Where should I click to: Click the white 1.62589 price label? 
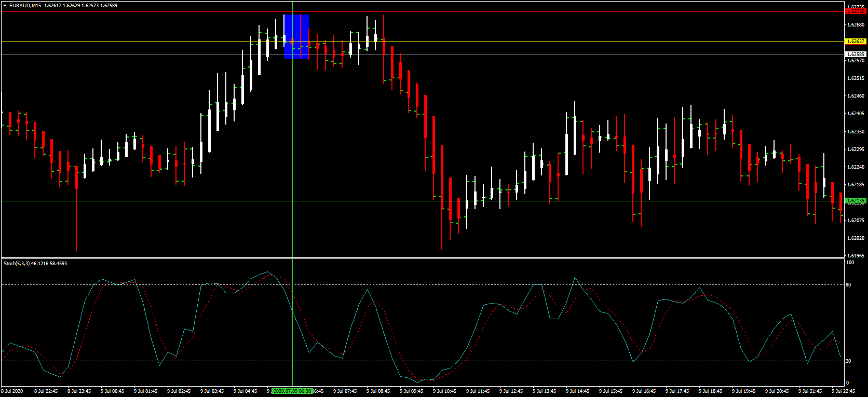[856, 54]
